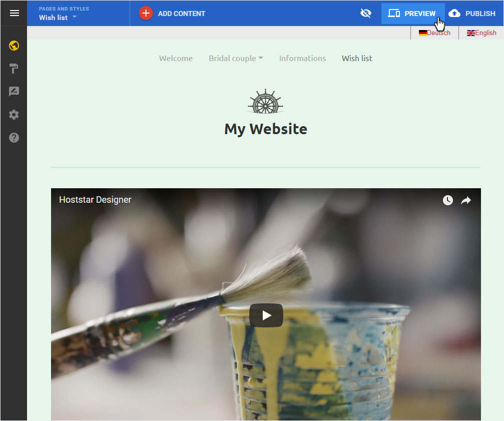This screenshot has height=421, width=504.
Task: Select the Wish list navigation item
Action: tap(357, 59)
